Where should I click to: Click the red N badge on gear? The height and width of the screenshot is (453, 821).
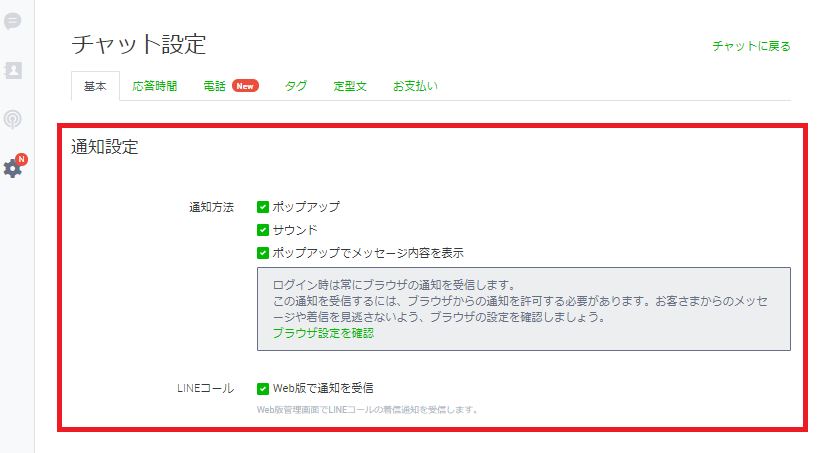[21, 159]
